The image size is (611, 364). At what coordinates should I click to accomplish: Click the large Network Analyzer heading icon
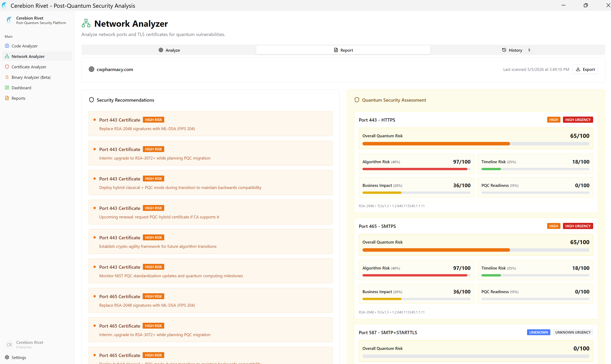point(86,23)
